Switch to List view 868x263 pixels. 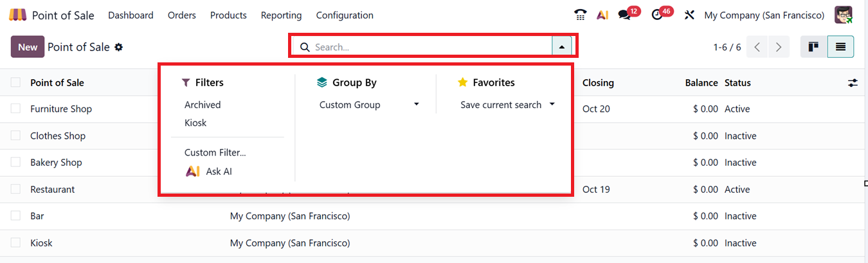click(840, 47)
